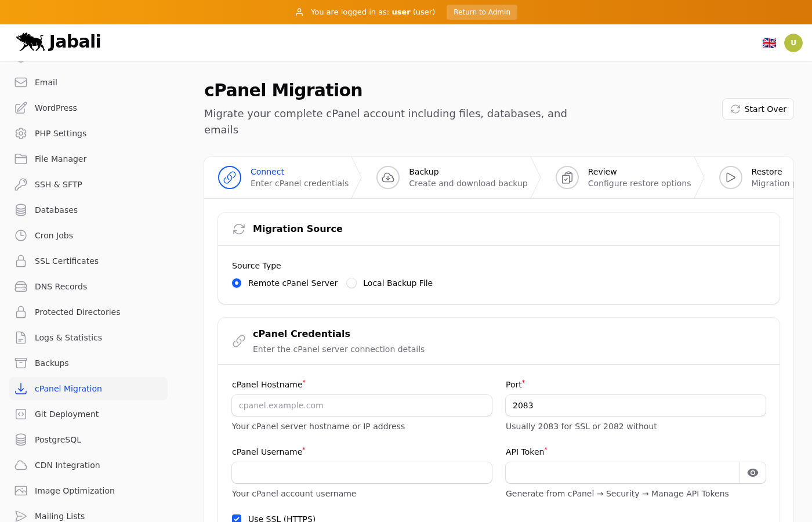Select Local Backup File radio option

point(351,283)
